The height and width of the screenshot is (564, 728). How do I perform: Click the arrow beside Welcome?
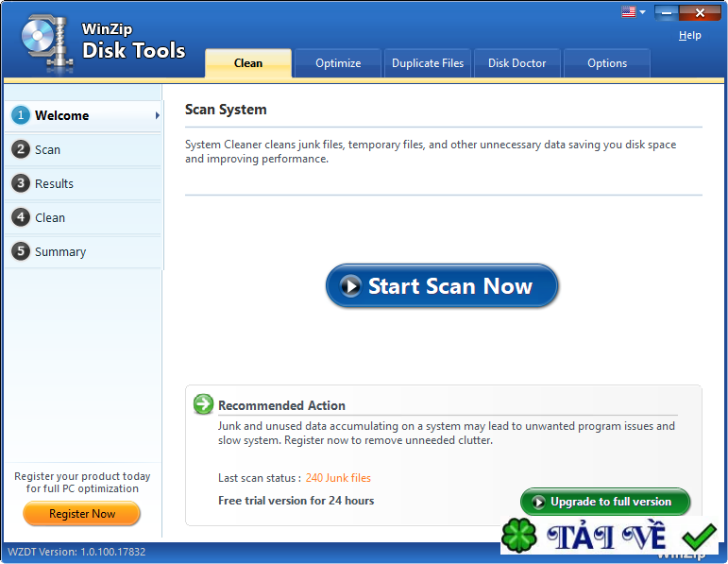tap(158, 115)
